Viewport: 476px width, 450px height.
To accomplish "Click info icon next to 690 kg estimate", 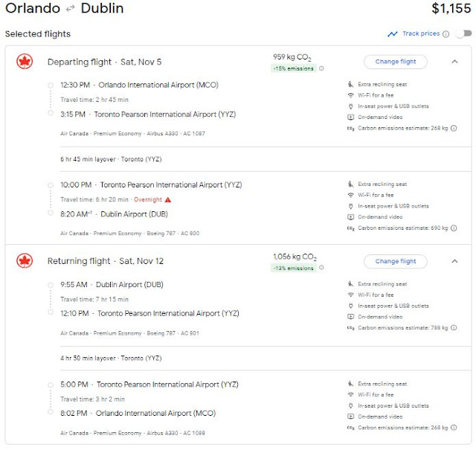I will coord(454,229).
